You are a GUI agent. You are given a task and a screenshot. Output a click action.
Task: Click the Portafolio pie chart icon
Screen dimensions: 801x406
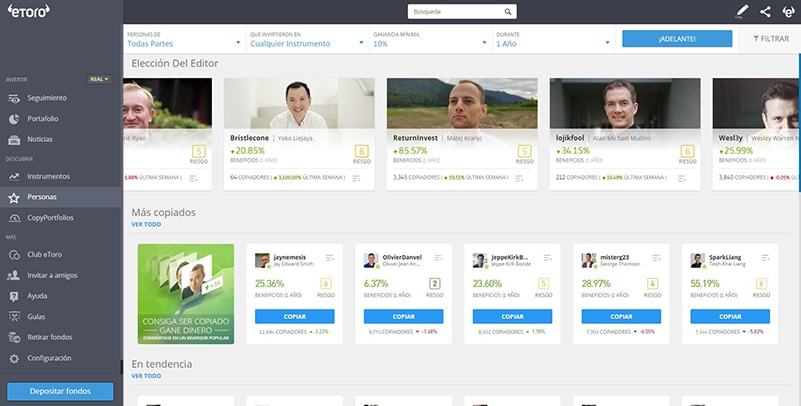14,118
